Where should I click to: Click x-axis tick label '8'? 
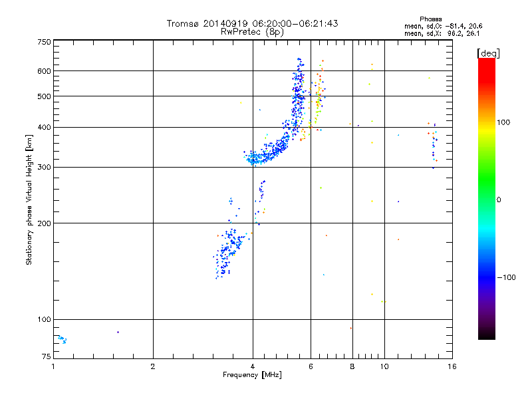click(352, 366)
